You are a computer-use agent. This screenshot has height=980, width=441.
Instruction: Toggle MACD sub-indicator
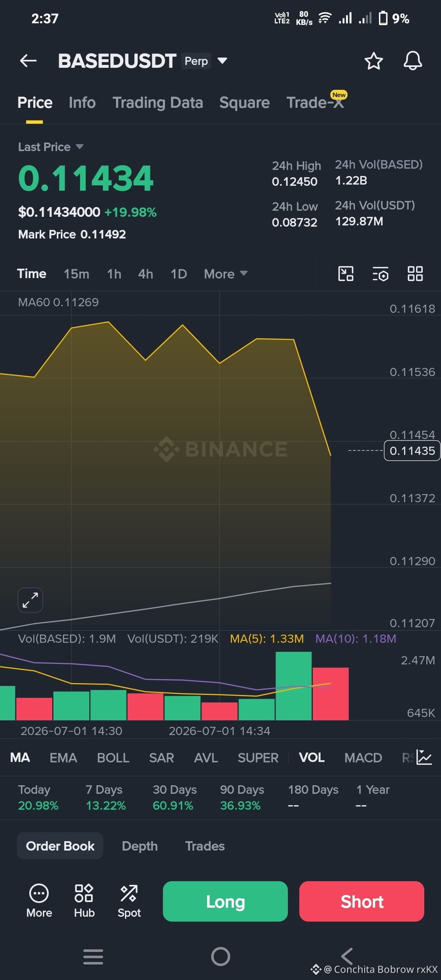(363, 757)
